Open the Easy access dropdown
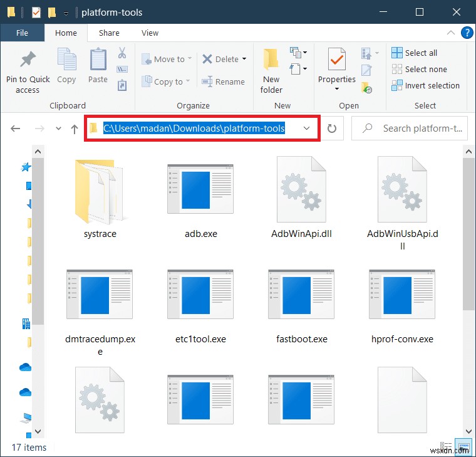Image resolution: width=476 pixels, height=457 pixels. tap(299, 69)
